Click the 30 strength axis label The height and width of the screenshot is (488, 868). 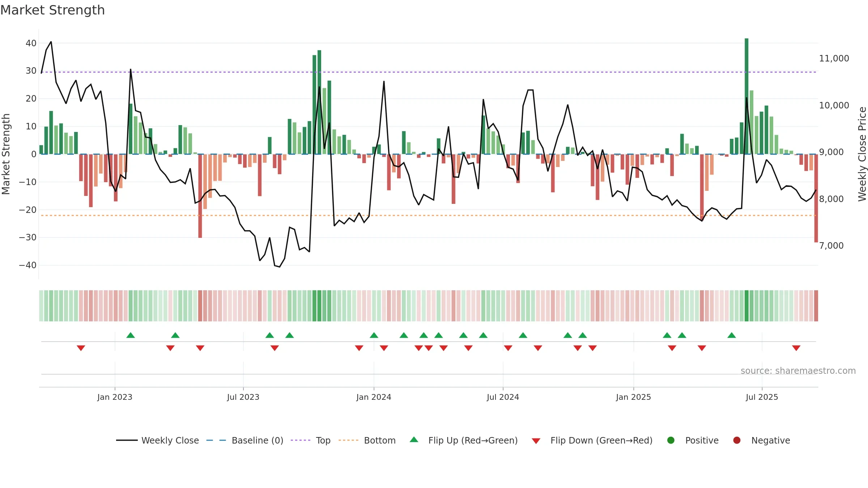[x=31, y=71]
